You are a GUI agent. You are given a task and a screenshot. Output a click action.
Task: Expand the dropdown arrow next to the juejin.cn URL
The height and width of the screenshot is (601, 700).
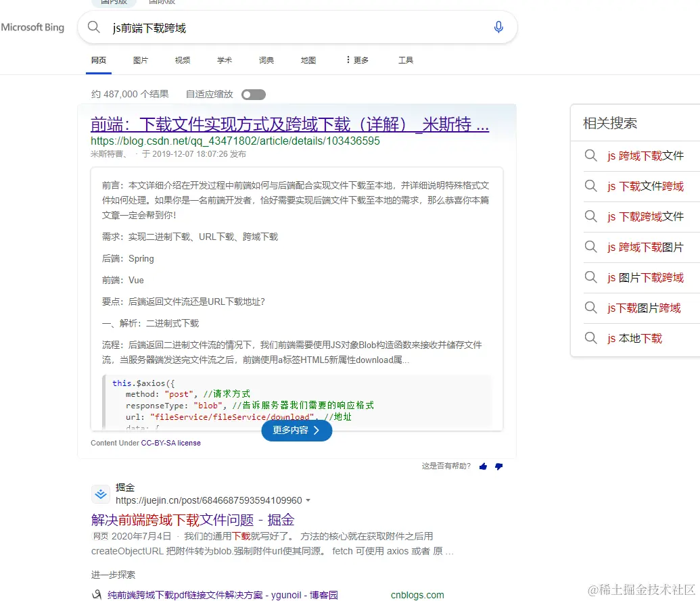click(x=310, y=500)
